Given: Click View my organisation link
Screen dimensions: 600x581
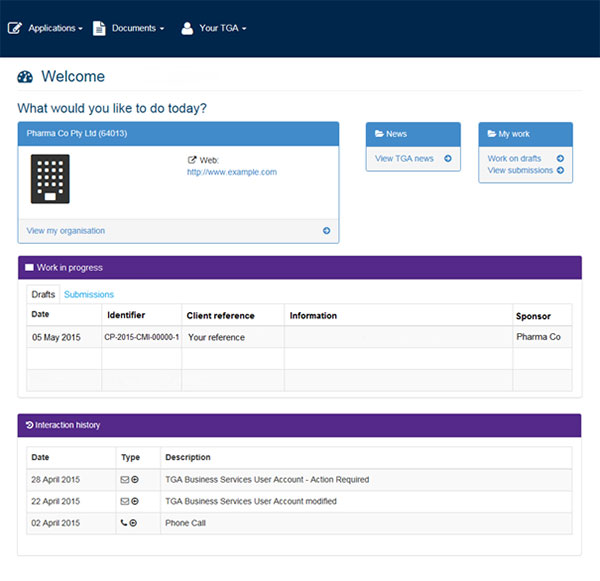Looking at the screenshot, I should (66, 231).
